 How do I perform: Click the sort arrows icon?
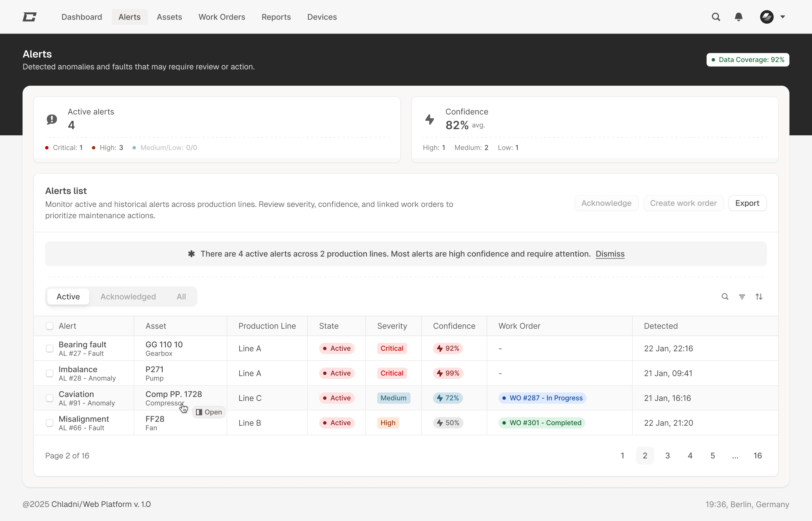pos(759,297)
